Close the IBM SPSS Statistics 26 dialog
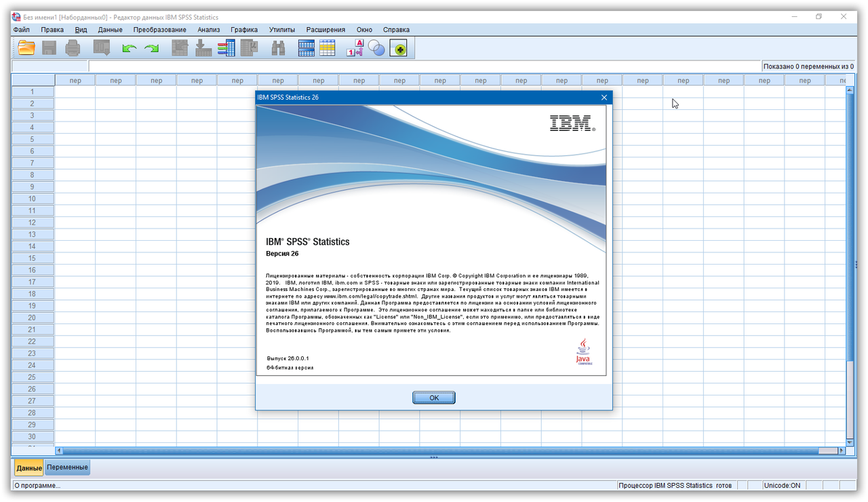The width and height of the screenshot is (868, 502). coord(604,98)
